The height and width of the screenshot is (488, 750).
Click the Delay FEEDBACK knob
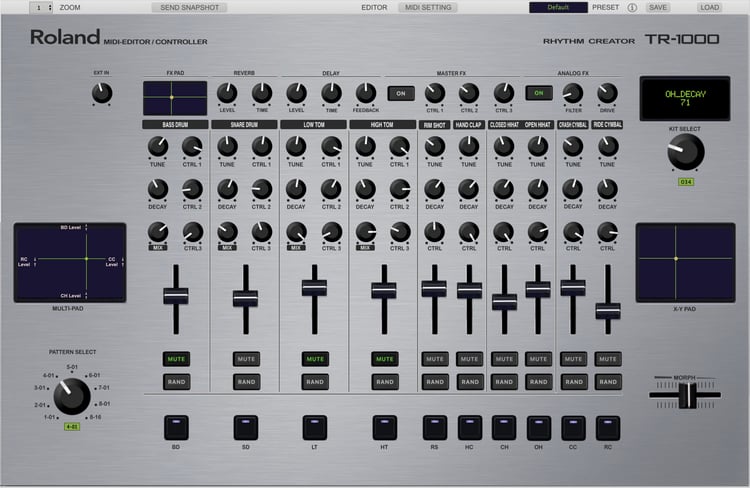366,93
